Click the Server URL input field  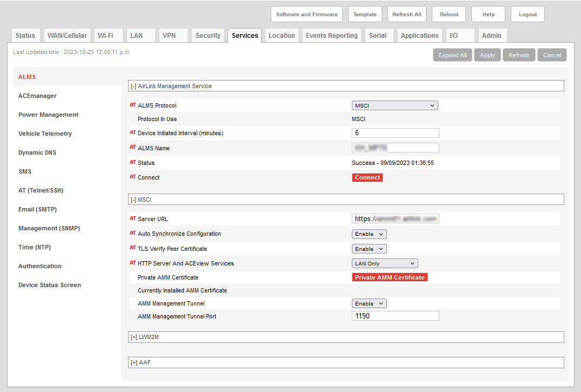tap(396, 218)
